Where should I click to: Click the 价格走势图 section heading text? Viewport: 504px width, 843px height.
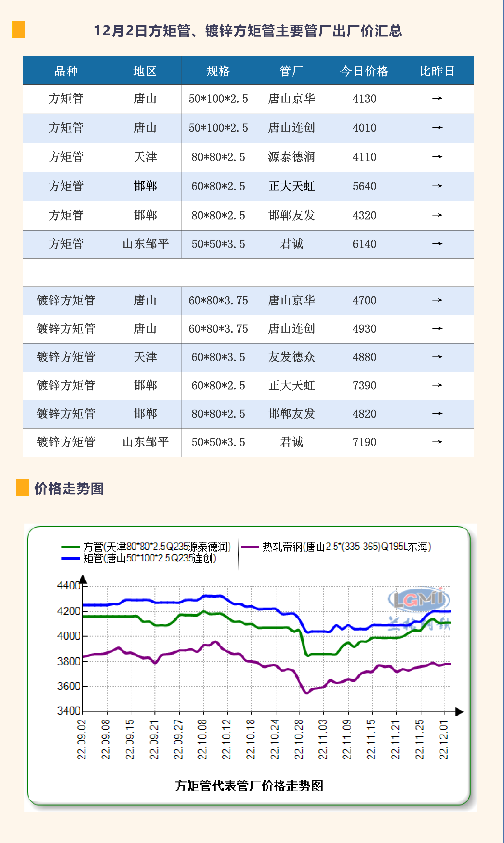coord(69,488)
